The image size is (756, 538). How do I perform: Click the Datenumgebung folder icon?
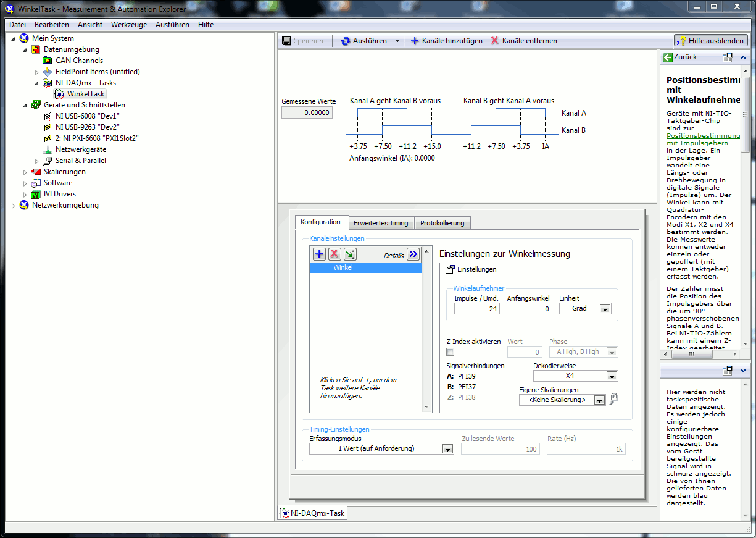(x=36, y=49)
